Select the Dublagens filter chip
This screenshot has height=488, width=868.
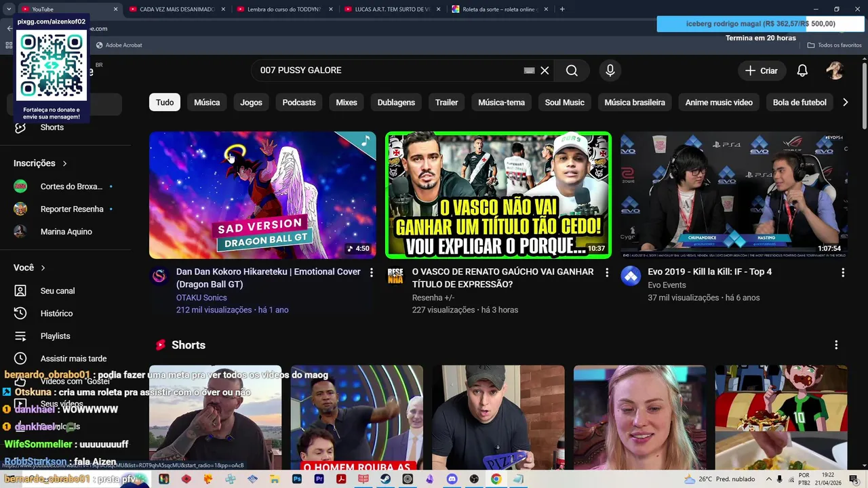pos(396,102)
